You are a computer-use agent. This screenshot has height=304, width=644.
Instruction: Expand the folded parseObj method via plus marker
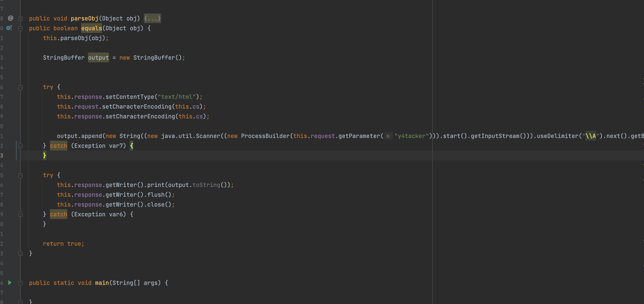click(x=21, y=18)
